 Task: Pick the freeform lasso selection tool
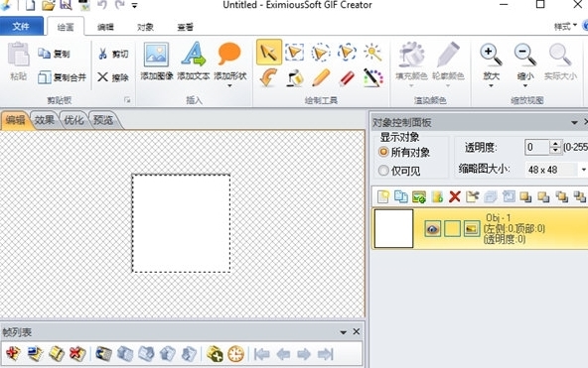click(x=347, y=52)
